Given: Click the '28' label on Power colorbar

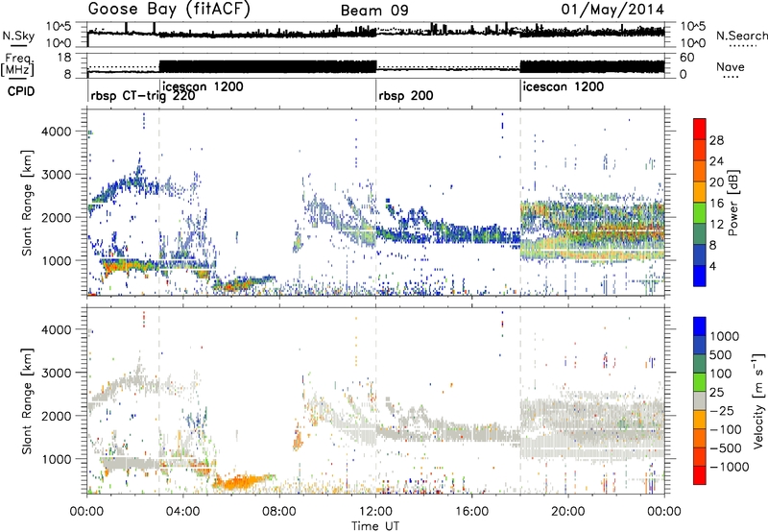Looking at the screenshot, I should [716, 140].
